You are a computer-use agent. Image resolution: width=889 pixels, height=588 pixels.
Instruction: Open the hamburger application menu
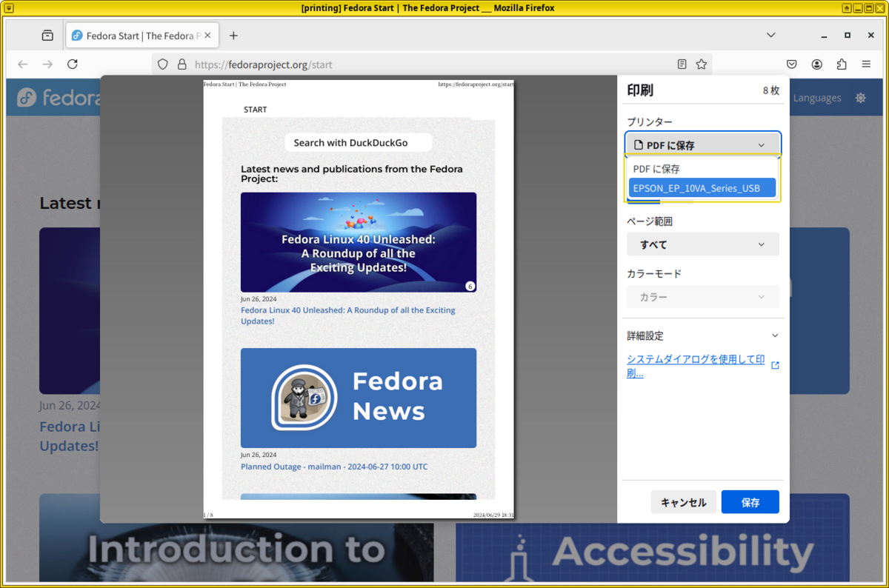[865, 64]
